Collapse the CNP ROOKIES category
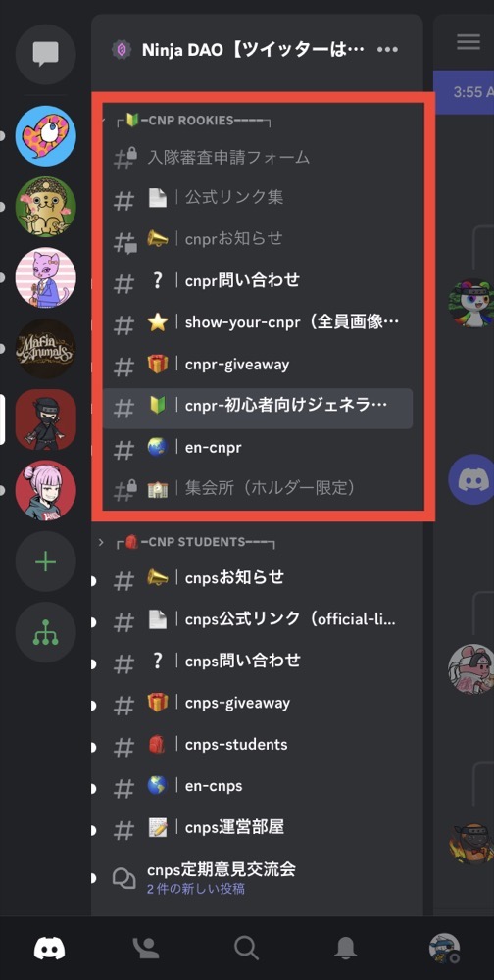This screenshot has height=980, width=494. pyautogui.click(x=194, y=120)
